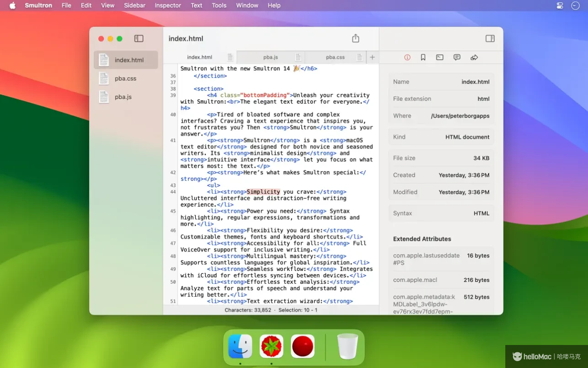Image resolution: width=588 pixels, height=368 pixels.
Task: Click the pba.js file icon in sidebar
Action: coord(104,97)
